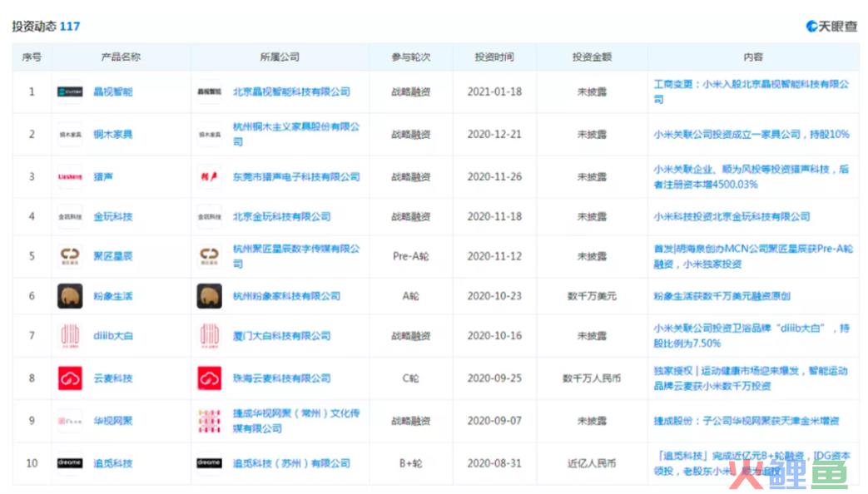Click the 北京晶视智能科技 company logo icon

tap(209, 91)
